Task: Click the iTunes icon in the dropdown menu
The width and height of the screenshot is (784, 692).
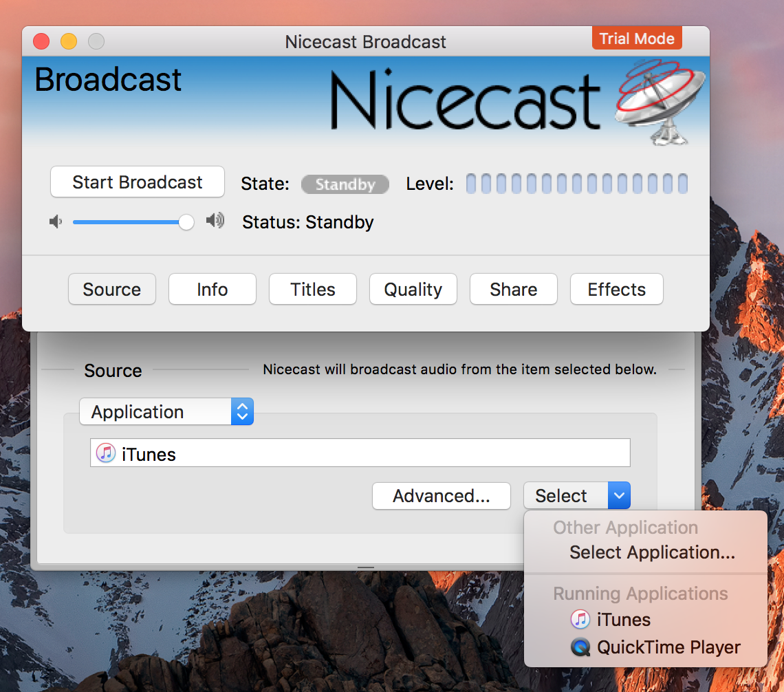Action: click(580, 619)
